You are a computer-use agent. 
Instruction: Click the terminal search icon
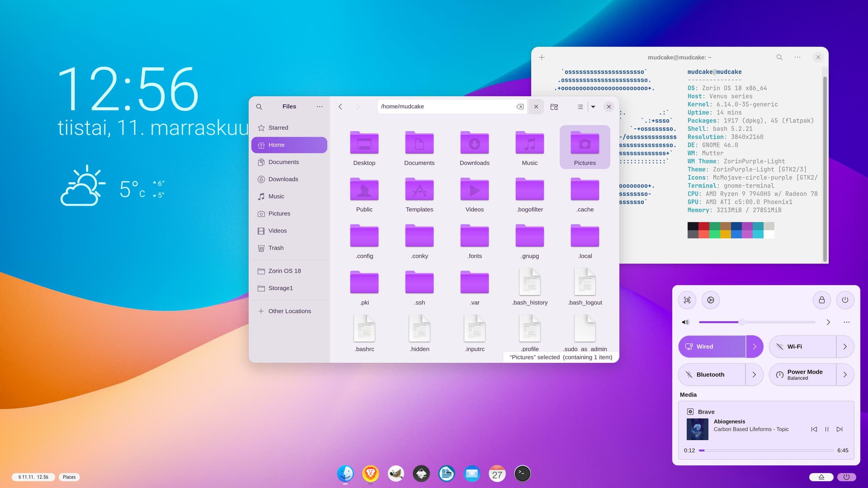click(779, 57)
